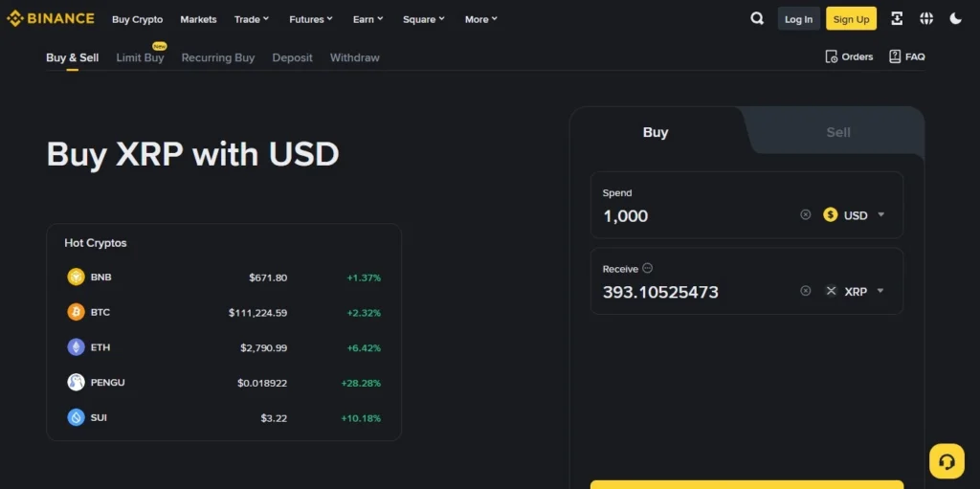
Task: Expand the Square menu
Action: coord(424,19)
